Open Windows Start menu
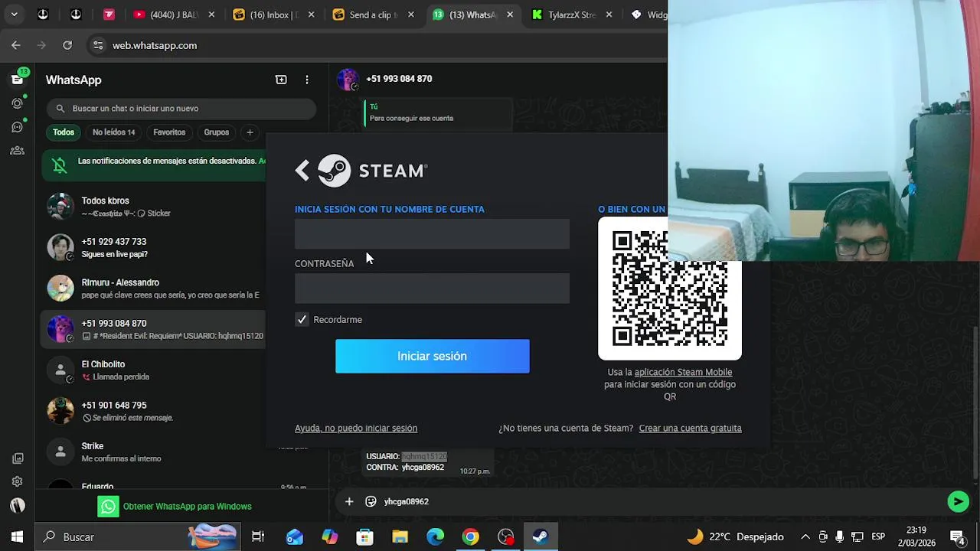This screenshot has height=551, width=980. [17, 537]
